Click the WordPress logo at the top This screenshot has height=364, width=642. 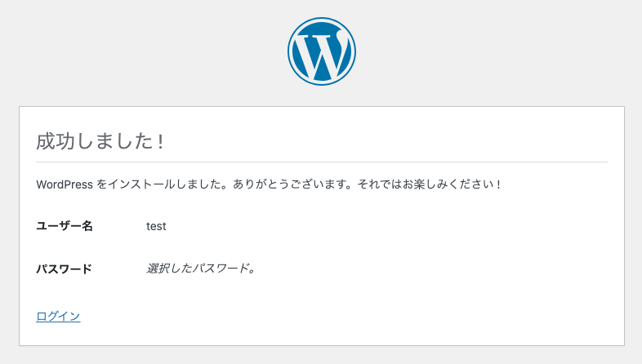coord(321,51)
